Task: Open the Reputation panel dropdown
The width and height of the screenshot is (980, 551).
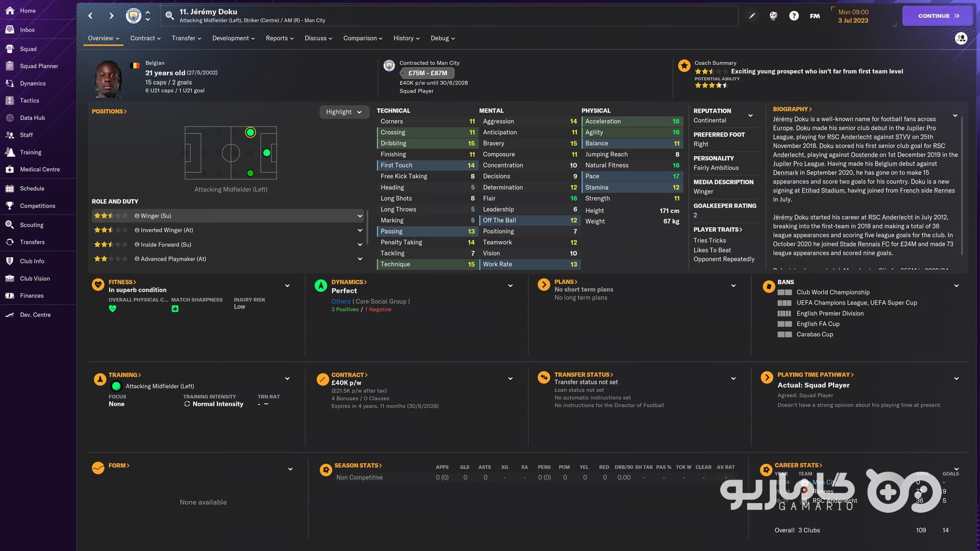Action: 750,116
